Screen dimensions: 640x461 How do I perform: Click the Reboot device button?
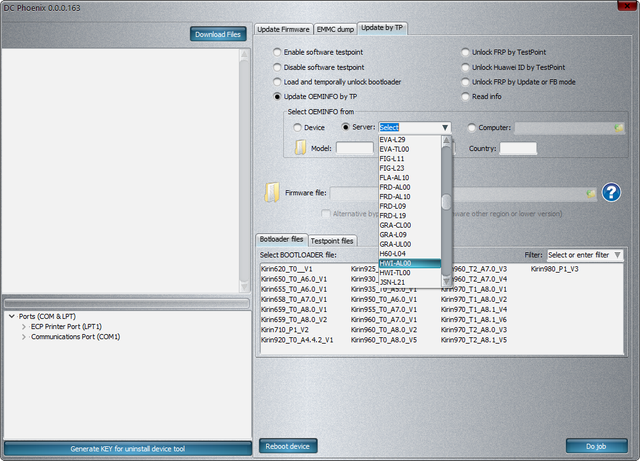click(288, 446)
